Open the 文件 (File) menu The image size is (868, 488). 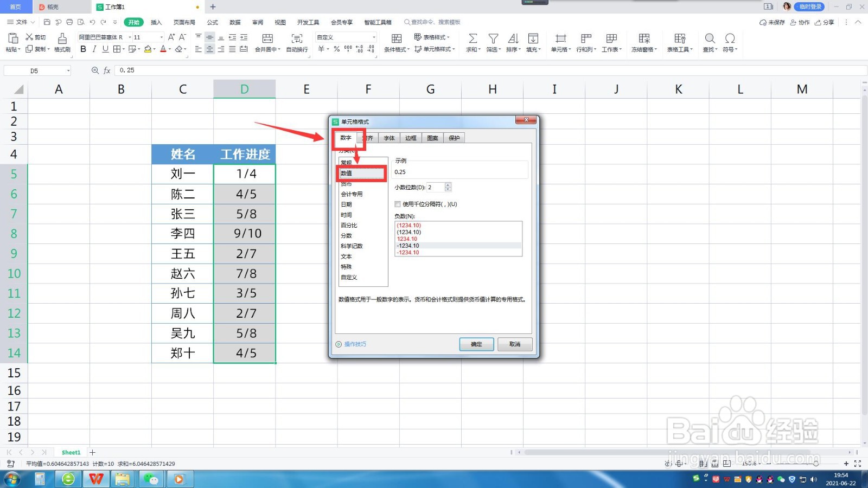point(21,22)
